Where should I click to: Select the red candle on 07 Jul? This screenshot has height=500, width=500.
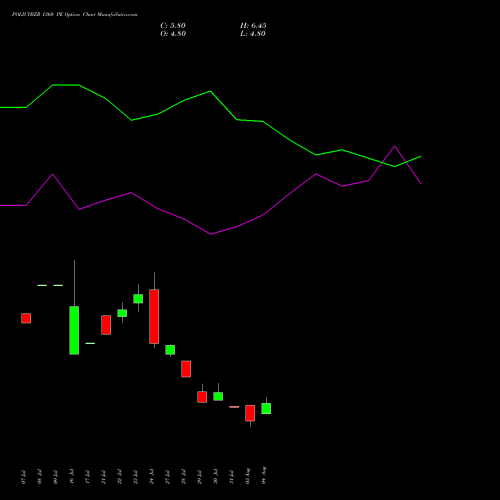26,318
